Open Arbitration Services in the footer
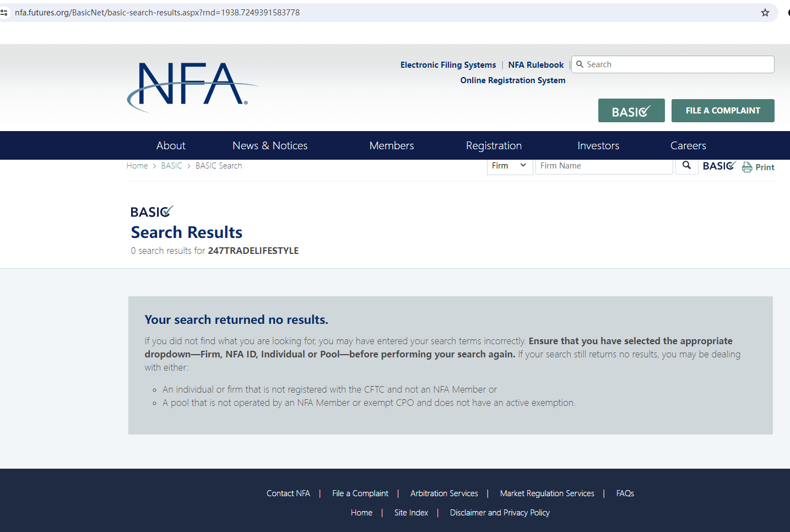Image resolution: width=790 pixels, height=532 pixels. click(444, 493)
